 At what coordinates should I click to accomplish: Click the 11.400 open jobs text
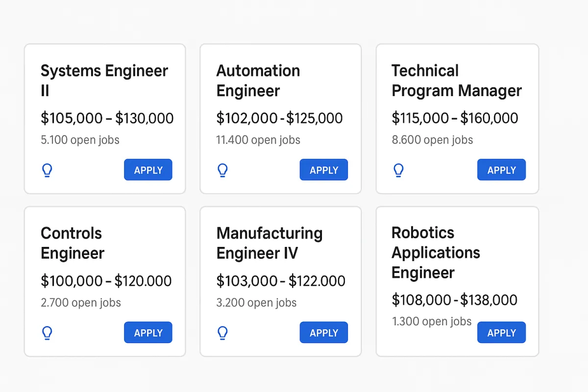tap(258, 140)
